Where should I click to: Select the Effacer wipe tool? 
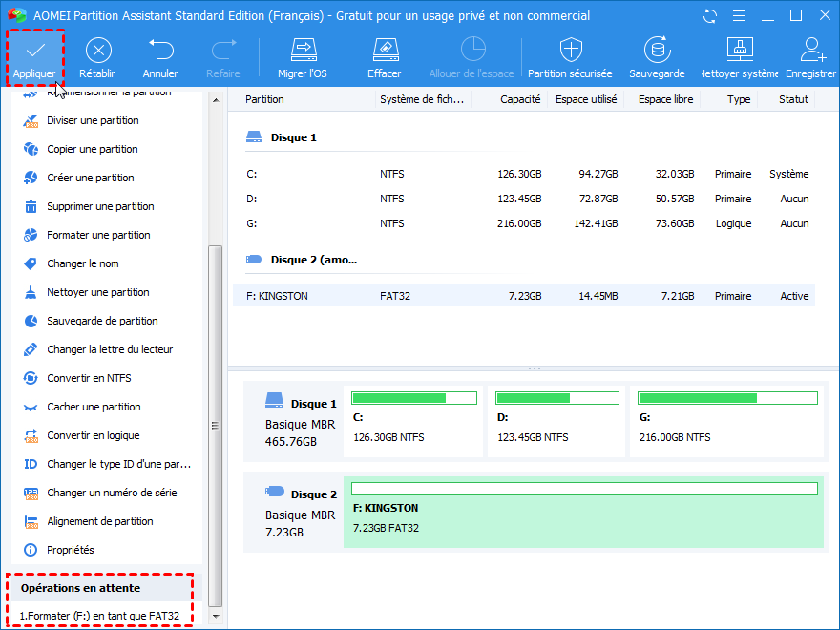click(x=384, y=51)
